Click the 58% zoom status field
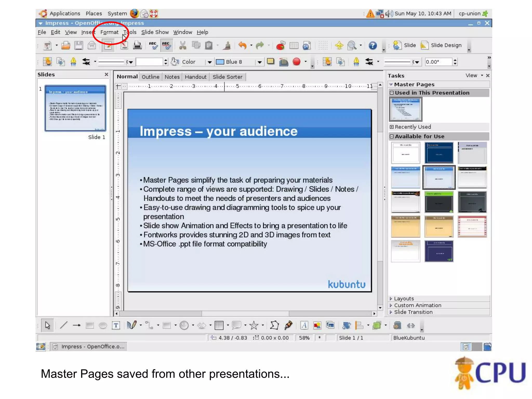Image resolution: width=532 pixels, height=399 pixels. tap(304, 338)
